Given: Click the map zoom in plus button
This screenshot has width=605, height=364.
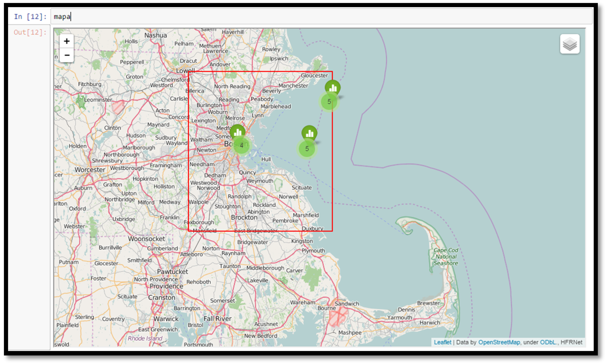Looking at the screenshot, I should [66, 41].
